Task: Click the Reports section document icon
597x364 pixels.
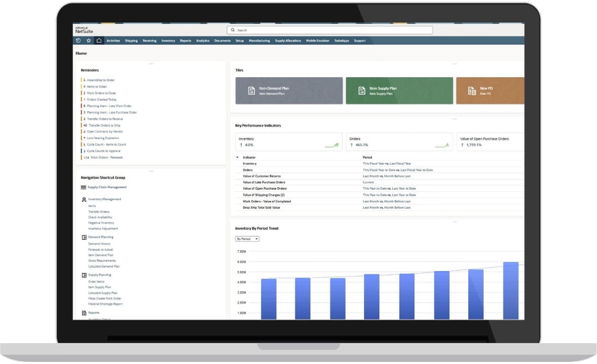Action: [84, 313]
